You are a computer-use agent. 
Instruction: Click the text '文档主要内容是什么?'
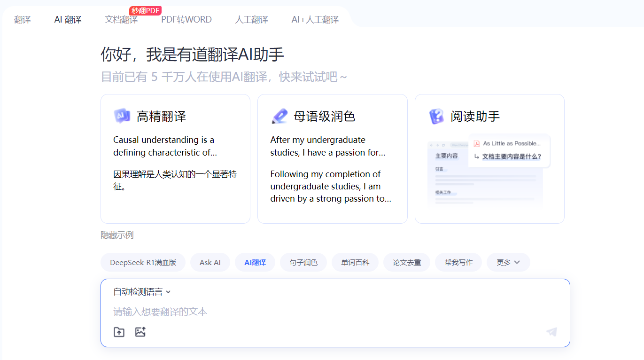pos(512,157)
